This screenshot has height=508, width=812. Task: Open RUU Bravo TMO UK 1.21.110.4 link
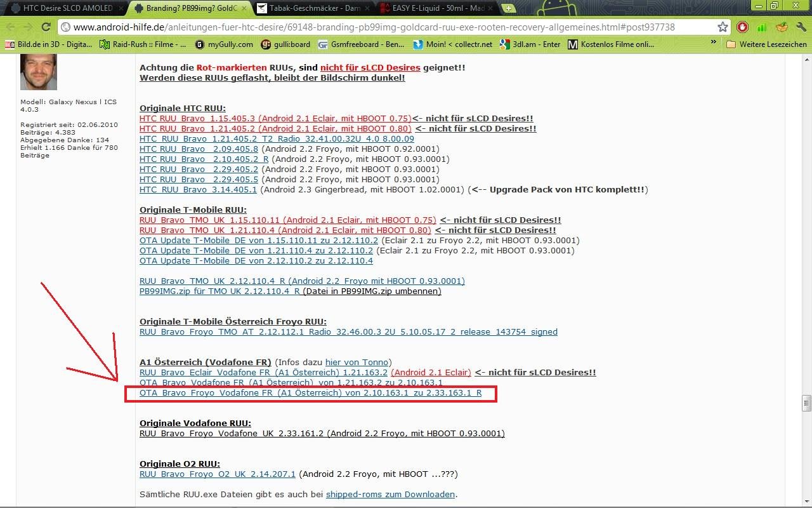pos(285,230)
